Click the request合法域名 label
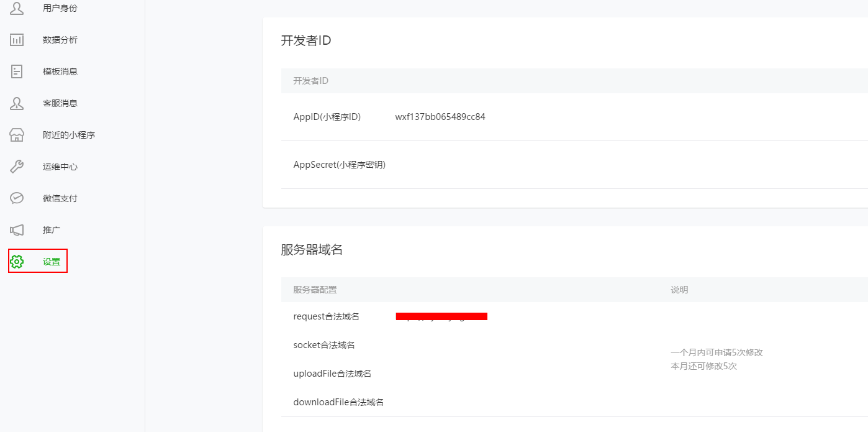Image resolution: width=868 pixels, height=432 pixels. point(327,316)
